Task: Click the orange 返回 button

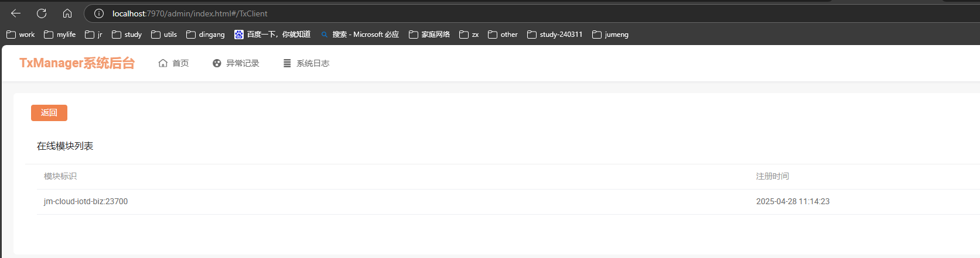Action: click(x=49, y=113)
